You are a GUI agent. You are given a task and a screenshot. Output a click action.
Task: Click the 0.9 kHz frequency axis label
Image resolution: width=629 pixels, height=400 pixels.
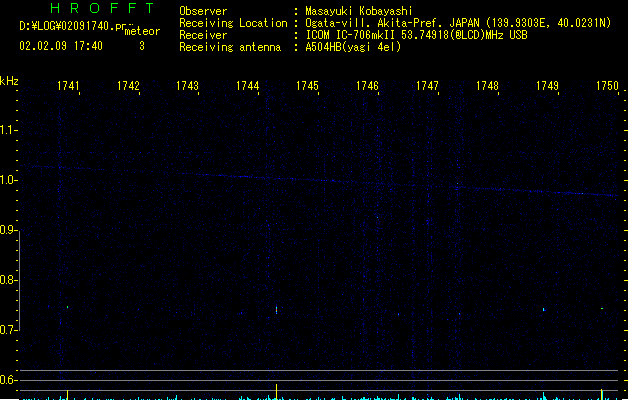[8, 230]
